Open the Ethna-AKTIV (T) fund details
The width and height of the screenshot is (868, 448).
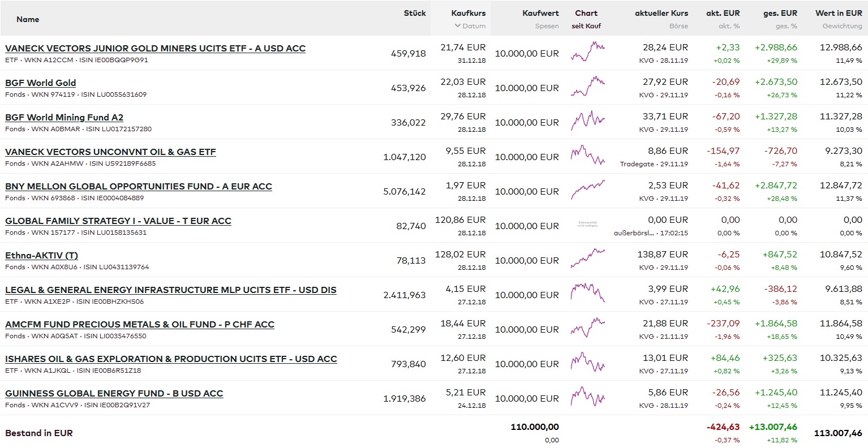tap(41, 256)
